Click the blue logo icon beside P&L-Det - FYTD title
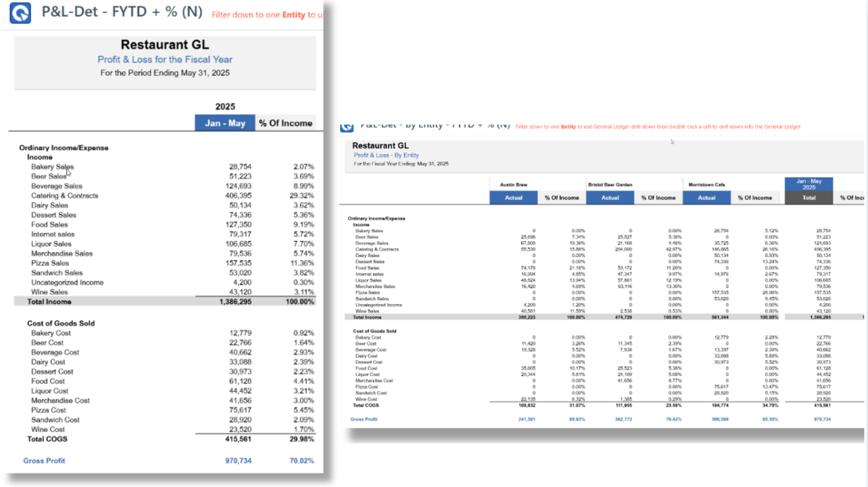Screen dimensions: 868x487 pyautogui.click(x=20, y=14)
